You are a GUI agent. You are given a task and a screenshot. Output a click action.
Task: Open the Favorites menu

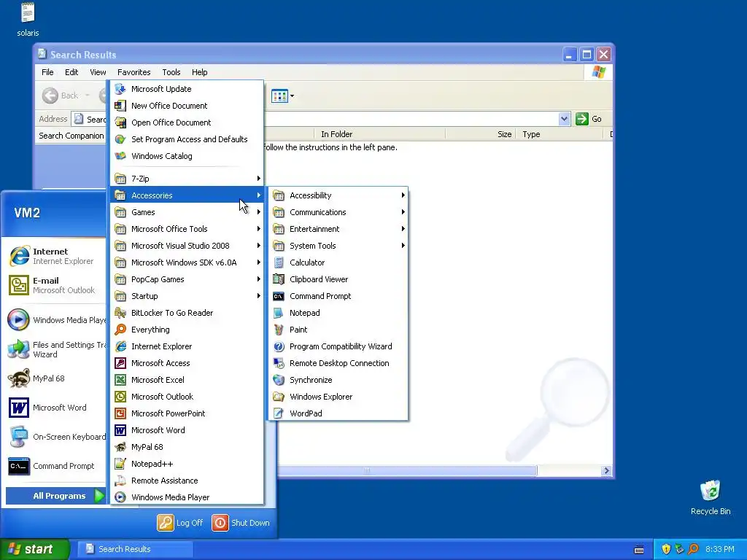[x=134, y=72]
